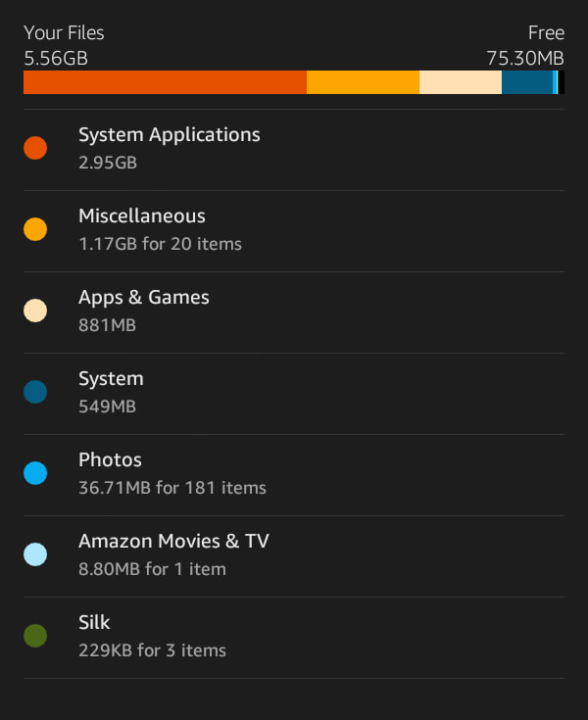Click cream segment of storage bar
Viewport: 588px width, 720px height.
[x=460, y=82]
